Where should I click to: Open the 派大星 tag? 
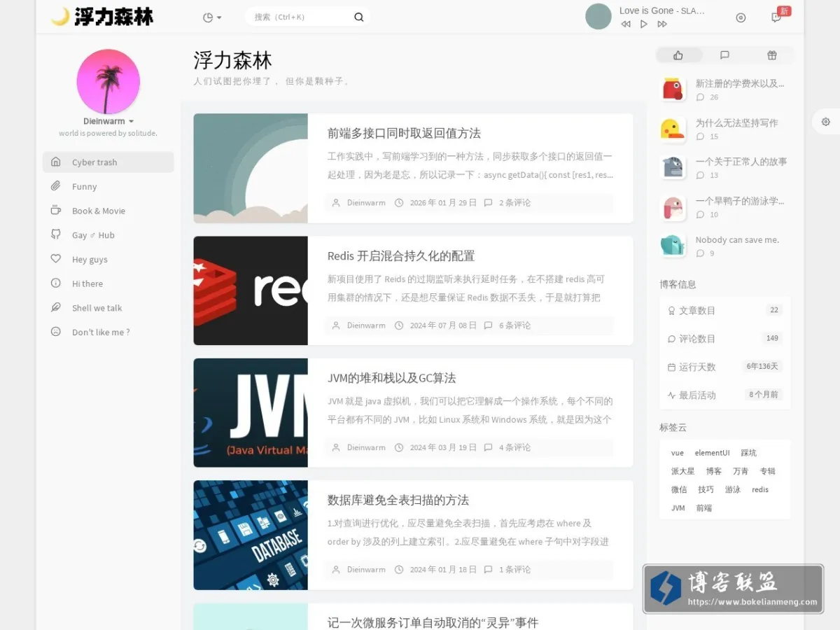click(683, 471)
